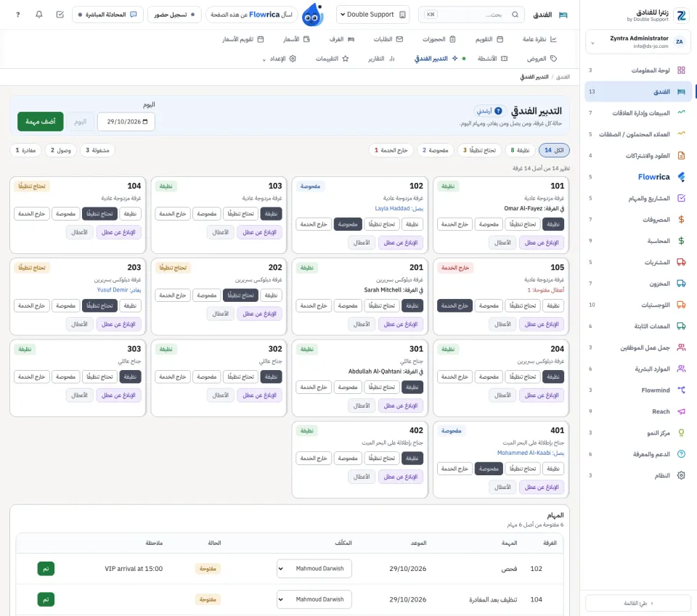The image size is (697, 616).
Task: Click the help icon beside أرشدني
Action: [498, 111]
